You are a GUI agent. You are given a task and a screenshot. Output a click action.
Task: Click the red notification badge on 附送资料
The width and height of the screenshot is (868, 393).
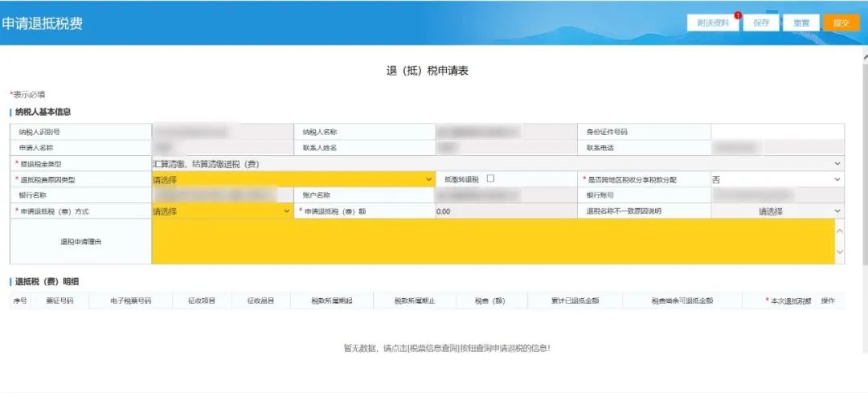click(737, 15)
